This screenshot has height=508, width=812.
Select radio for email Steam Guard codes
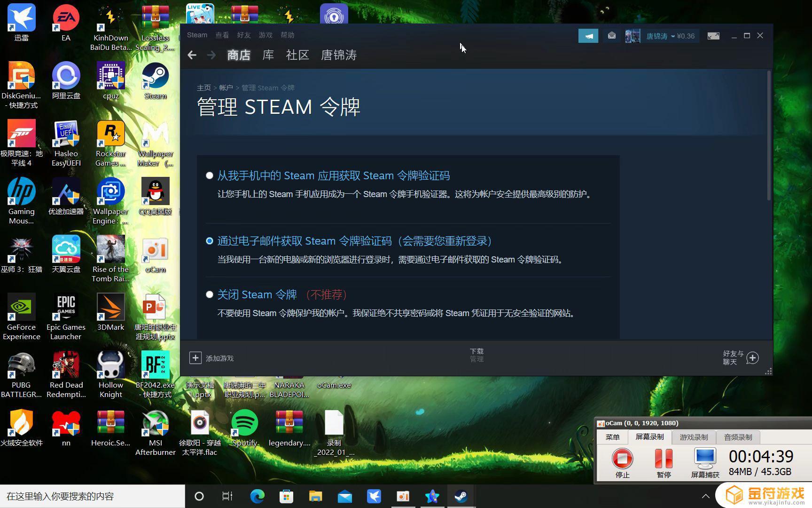pos(210,241)
